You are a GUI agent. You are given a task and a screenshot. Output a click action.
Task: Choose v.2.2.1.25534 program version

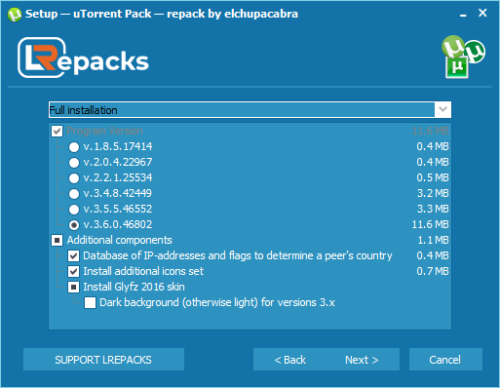[x=74, y=178]
